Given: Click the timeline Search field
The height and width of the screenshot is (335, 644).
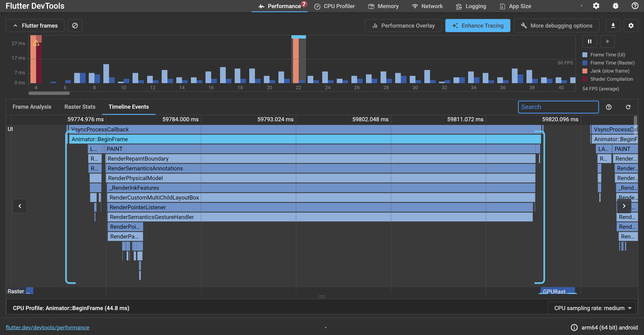Looking at the screenshot, I should [x=558, y=107].
